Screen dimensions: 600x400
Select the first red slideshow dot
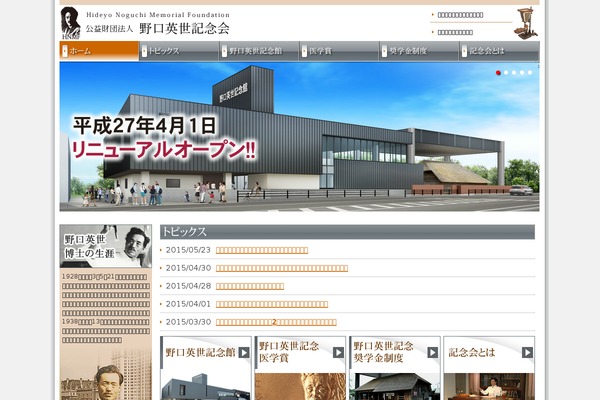[x=498, y=73]
